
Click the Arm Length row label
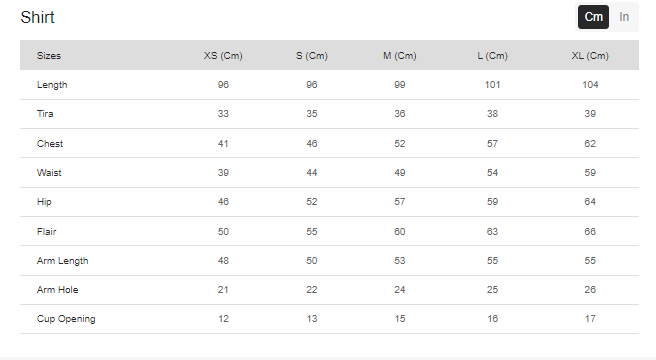[x=62, y=261]
